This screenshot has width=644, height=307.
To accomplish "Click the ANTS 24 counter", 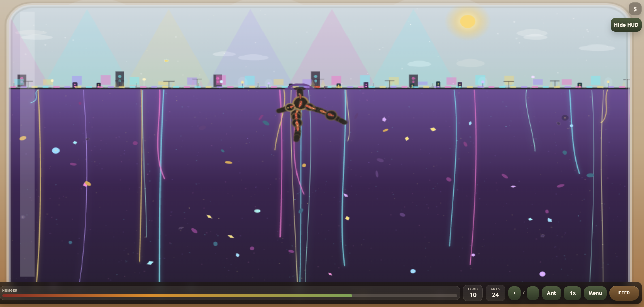I will tap(495, 293).
